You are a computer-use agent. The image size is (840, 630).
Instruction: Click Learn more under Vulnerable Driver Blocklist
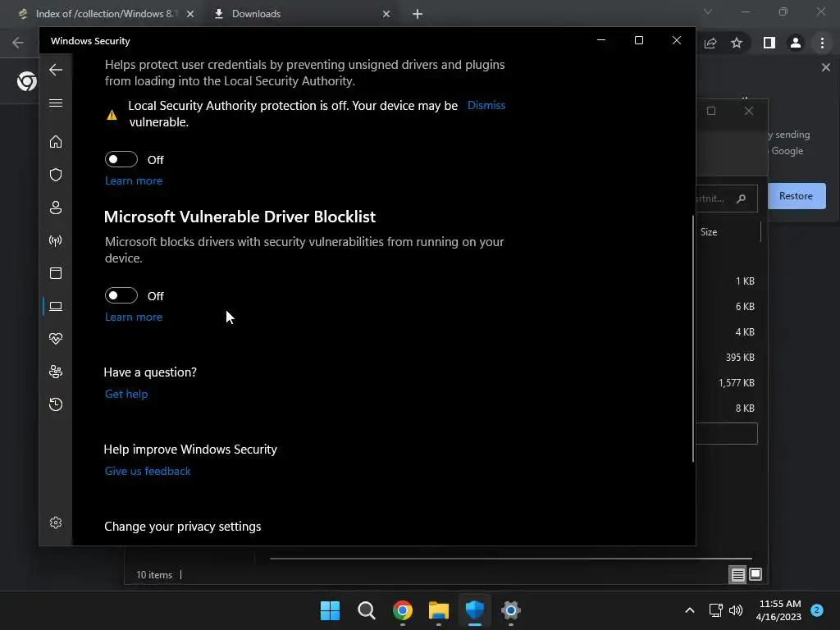pos(134,317)
